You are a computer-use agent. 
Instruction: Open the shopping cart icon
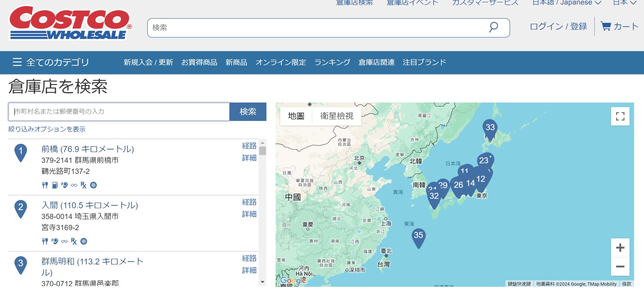click(605, 26)
